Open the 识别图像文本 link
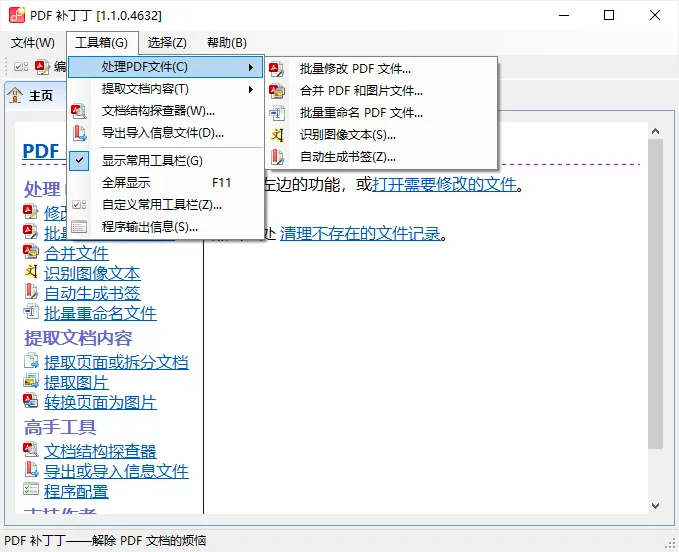Viewport: 679px width, 552px height. pyautogui.click(x=92, y=273)
